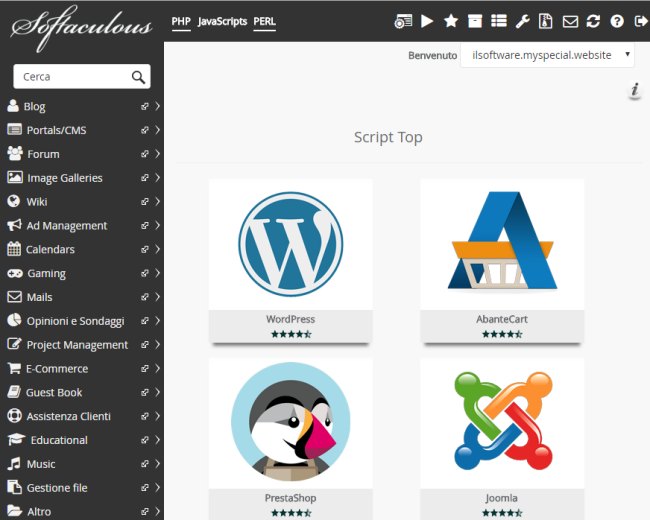
Task: Click the Altro folder icon
Action: pos(15,511)
